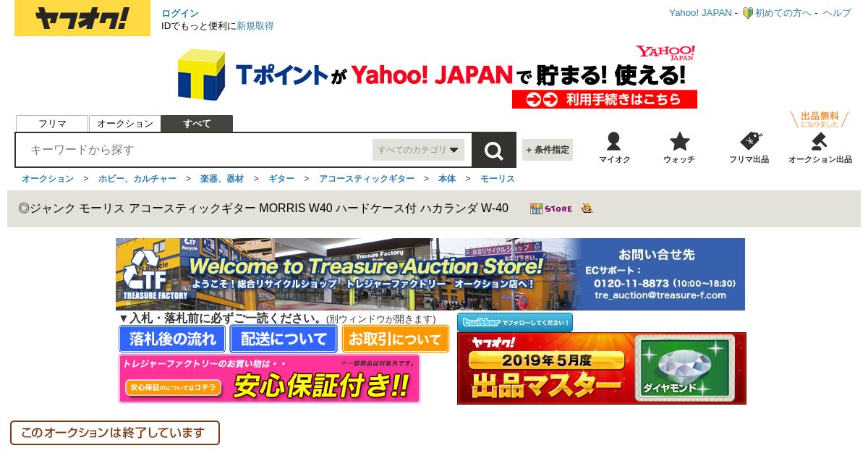The image size is (868, 456).
Task: Open すべてのカテゴリ dropdown
Action: click(x=418, y=150)
